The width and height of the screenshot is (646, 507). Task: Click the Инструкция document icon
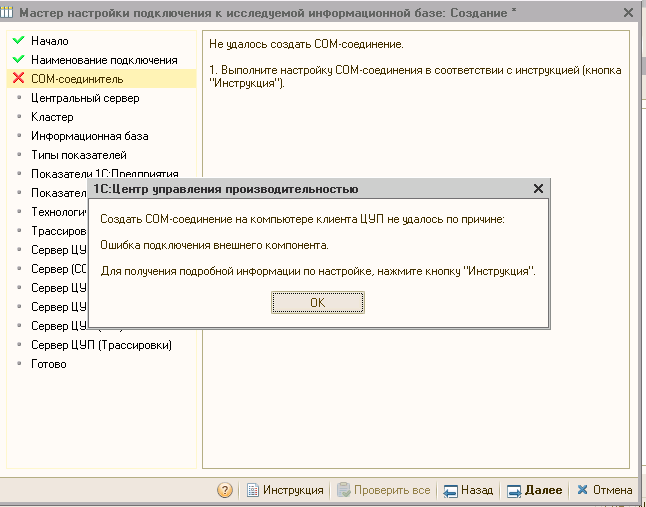click(x=253, y=490)
